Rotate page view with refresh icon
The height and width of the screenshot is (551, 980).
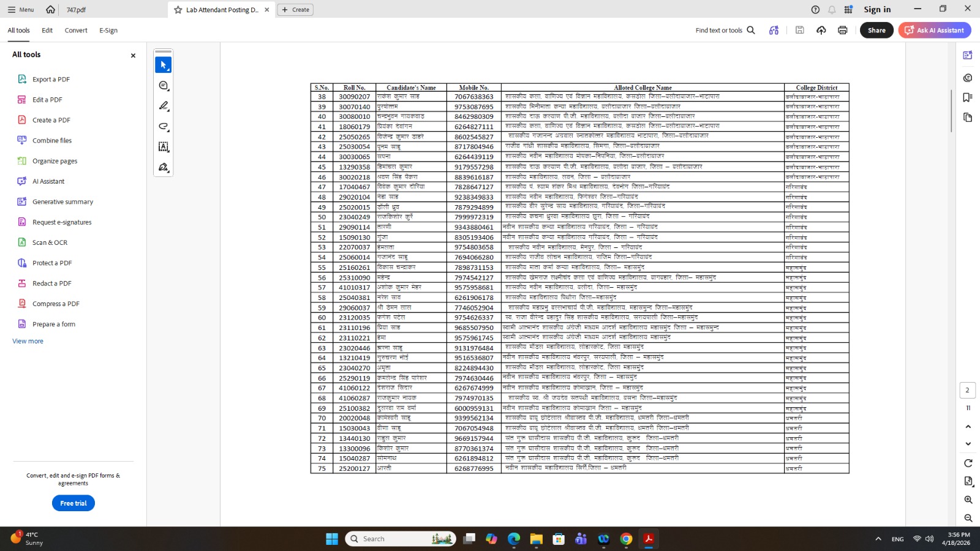point(968,463)
